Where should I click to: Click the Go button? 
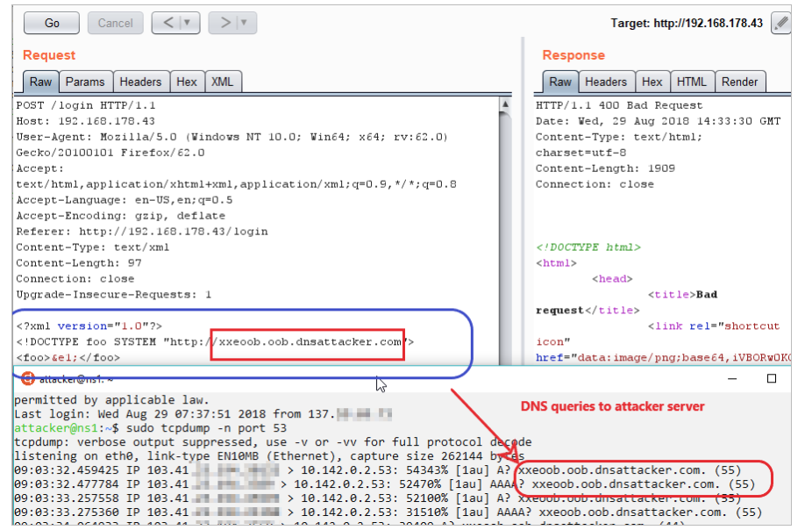point(52,23)
